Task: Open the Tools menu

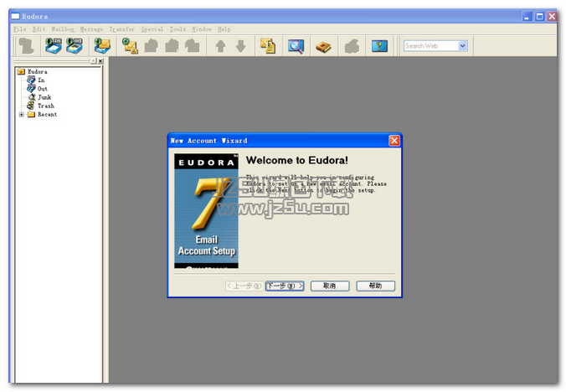Action: click(x=178, y=28)
